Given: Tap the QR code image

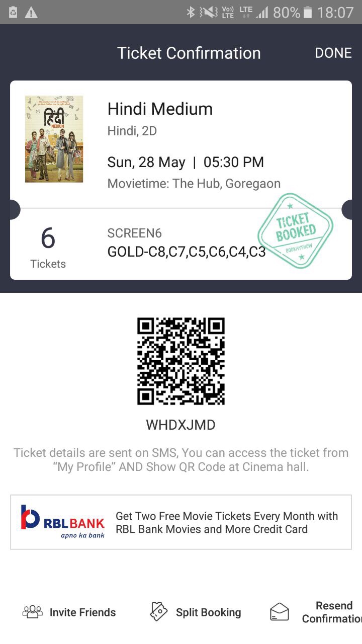Looking at the screenshot, I should [x=181, y=361].
